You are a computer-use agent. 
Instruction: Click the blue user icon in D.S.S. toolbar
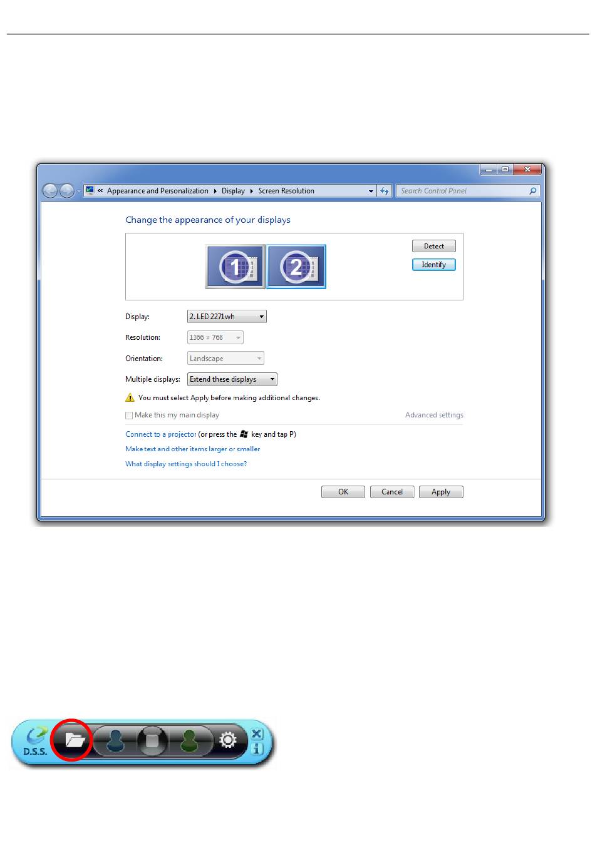point(115,742)
